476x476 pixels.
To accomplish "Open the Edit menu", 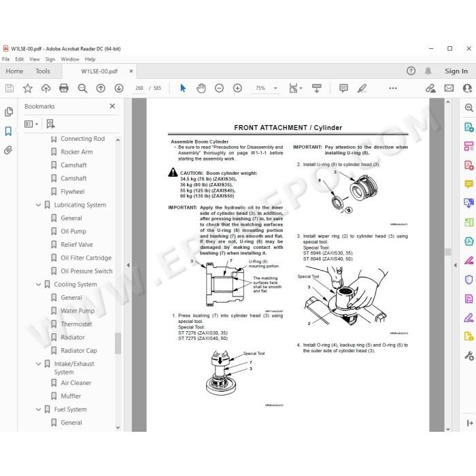I will coord(20,59).
